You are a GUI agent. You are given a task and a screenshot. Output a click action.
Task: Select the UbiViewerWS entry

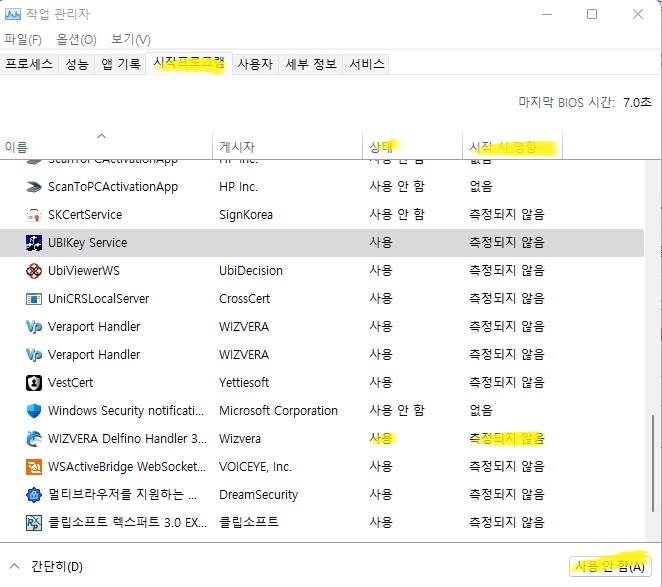click(84, 271)
